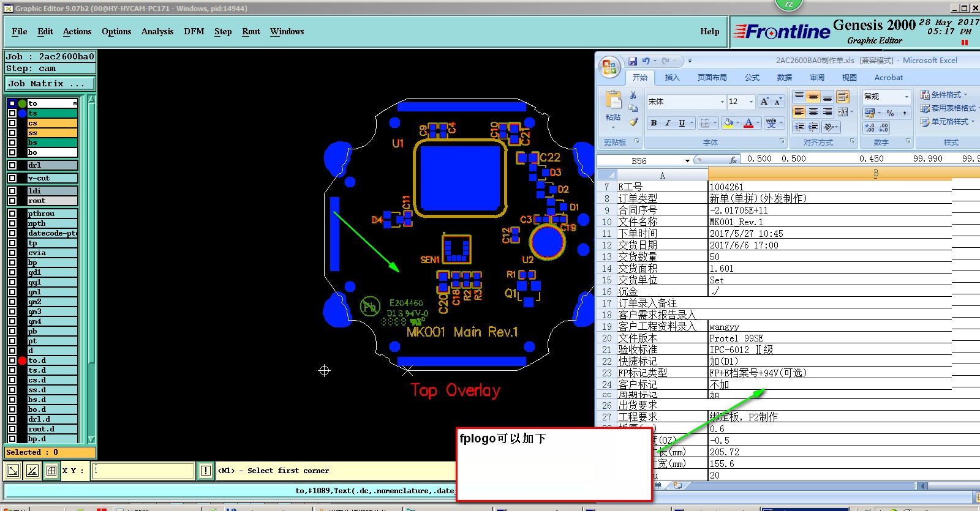Open the File menu in Genesis
Screen dimensions: 980x511
pos(20,31)
